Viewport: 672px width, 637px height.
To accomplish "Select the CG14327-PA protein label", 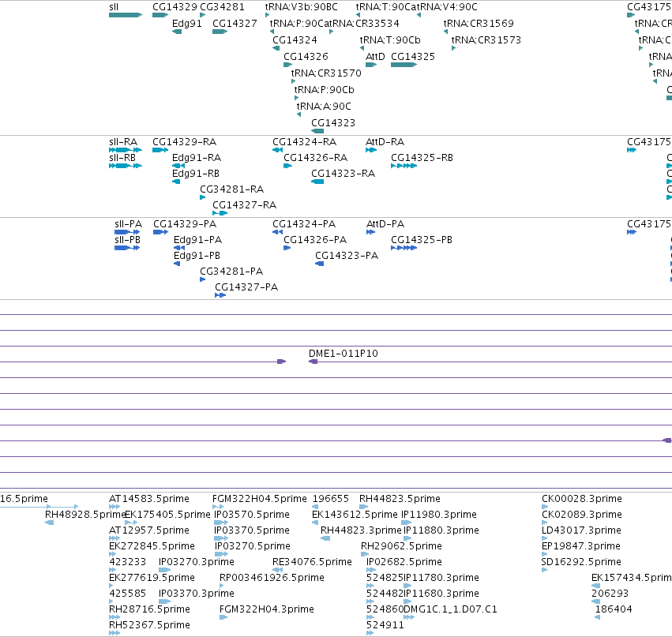I will click(x=246, y=287).
